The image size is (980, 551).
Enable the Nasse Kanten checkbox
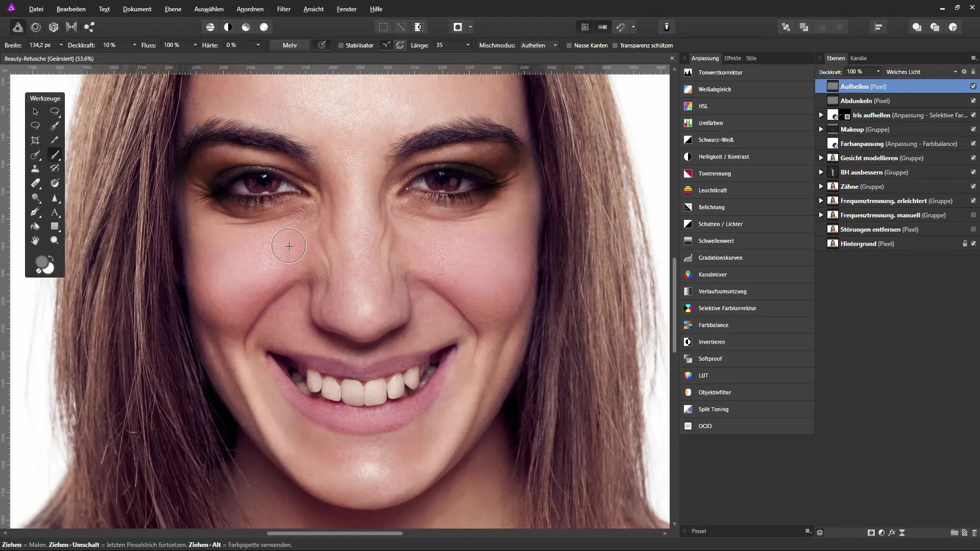pos(569,45)
